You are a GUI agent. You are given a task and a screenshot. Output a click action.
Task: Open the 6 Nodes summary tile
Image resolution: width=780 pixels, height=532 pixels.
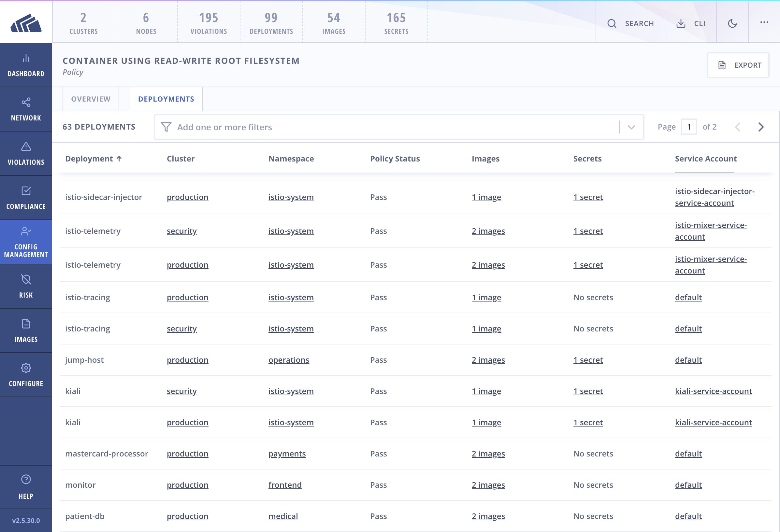coord(146,23)
